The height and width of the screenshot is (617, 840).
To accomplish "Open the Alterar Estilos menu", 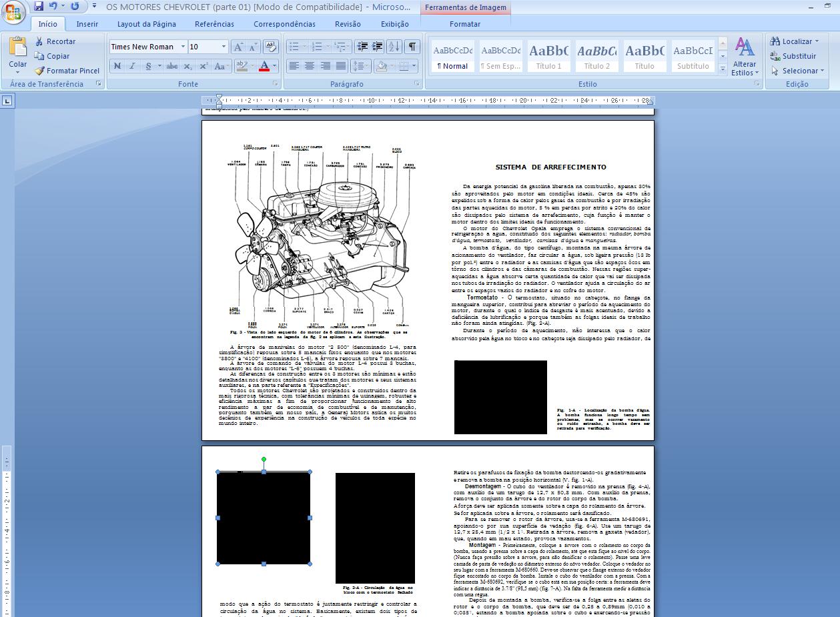I will pos(745,57).
